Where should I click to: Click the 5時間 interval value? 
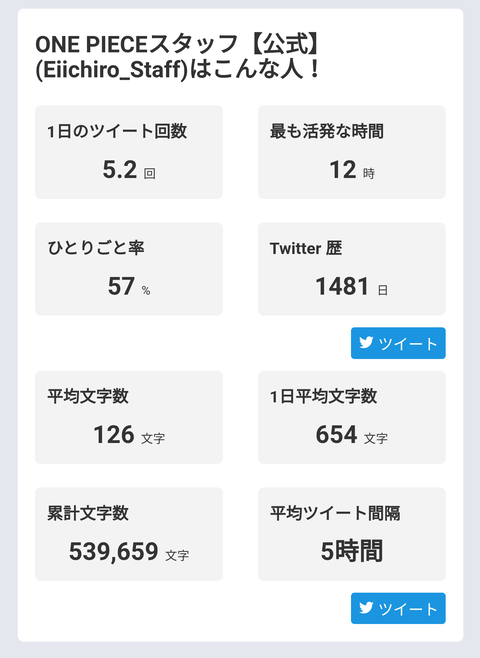pyautogui.click(x=352, y=551)
